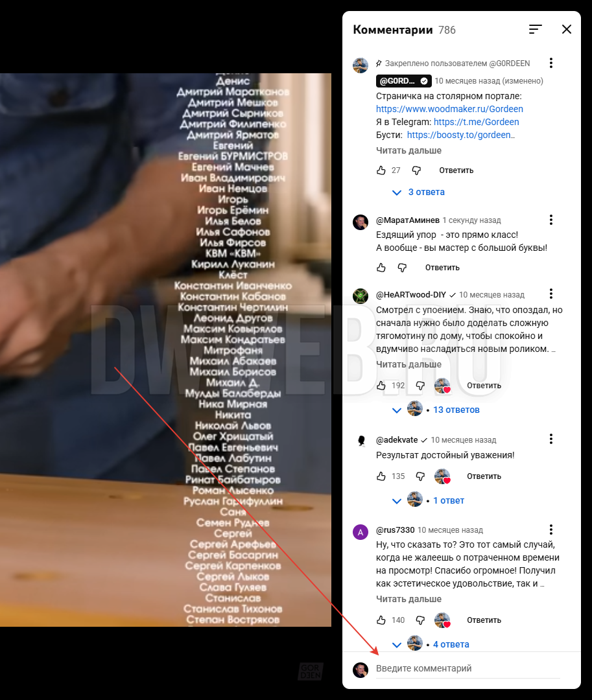Click the Введите комментарий input field

[468, 668]
